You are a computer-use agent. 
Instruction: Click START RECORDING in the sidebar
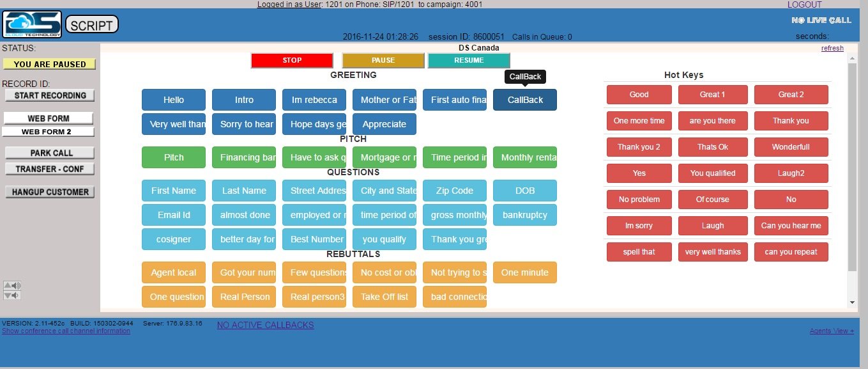[50, 95]
